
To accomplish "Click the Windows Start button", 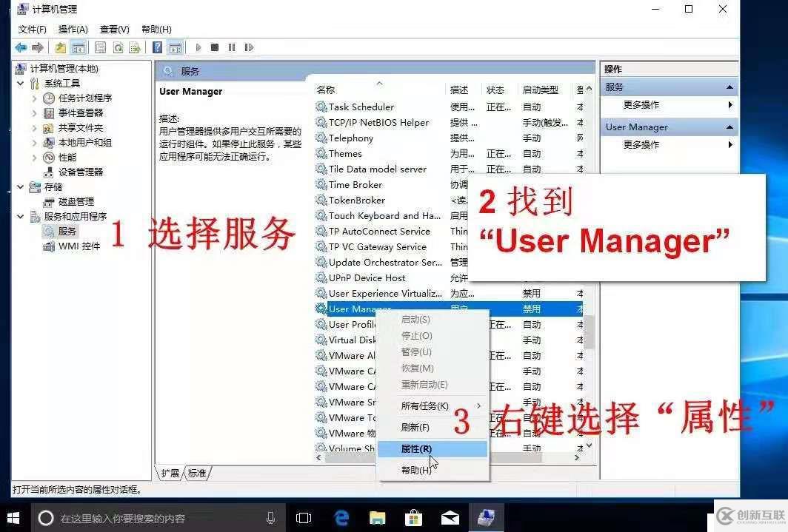I will coord(13,517).
